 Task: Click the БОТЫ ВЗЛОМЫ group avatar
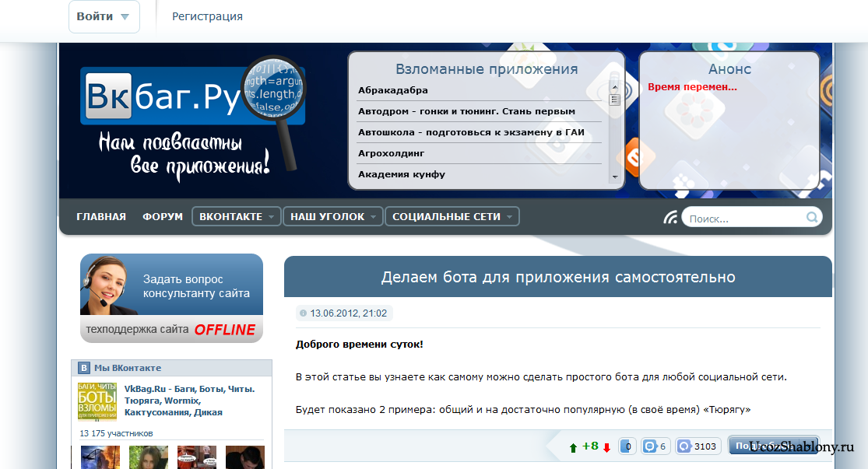97,401
